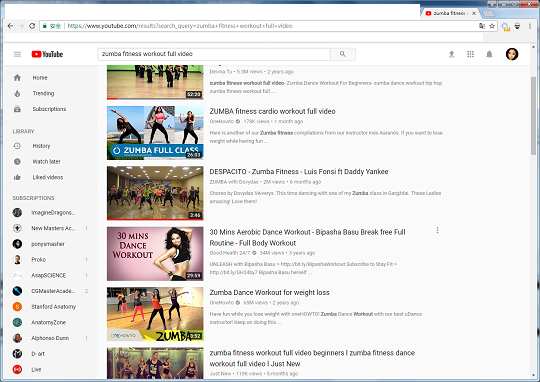Click the browser back arrow

(10, 26)
